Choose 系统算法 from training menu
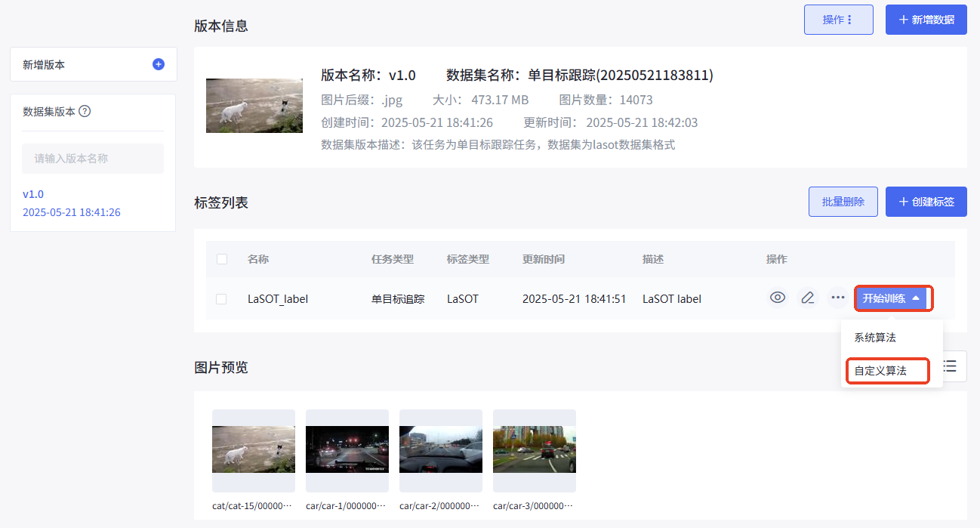This screenshot has width=980, height=528. point(875,338)
